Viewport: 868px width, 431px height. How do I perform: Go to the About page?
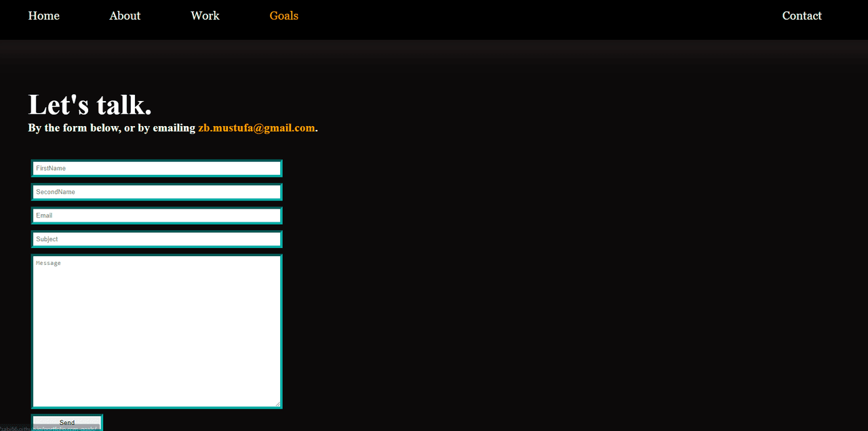click(125, 16)
